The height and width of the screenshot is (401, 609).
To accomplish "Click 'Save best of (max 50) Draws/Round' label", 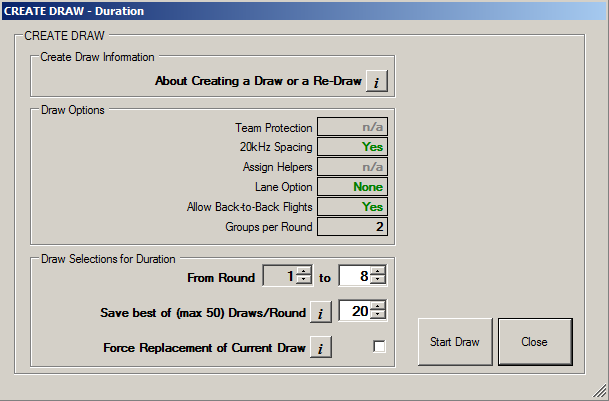I will pyautogui.click(x=203, y=313).
